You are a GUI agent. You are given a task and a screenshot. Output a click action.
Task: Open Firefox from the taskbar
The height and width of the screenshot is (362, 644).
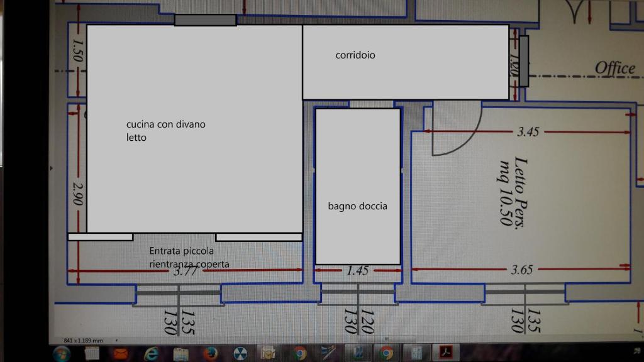211,353
